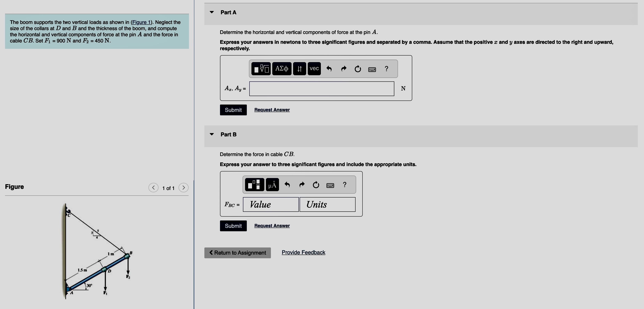
Task: Redo entry in Part A toolbar
Action: click(x=344, y=69)
